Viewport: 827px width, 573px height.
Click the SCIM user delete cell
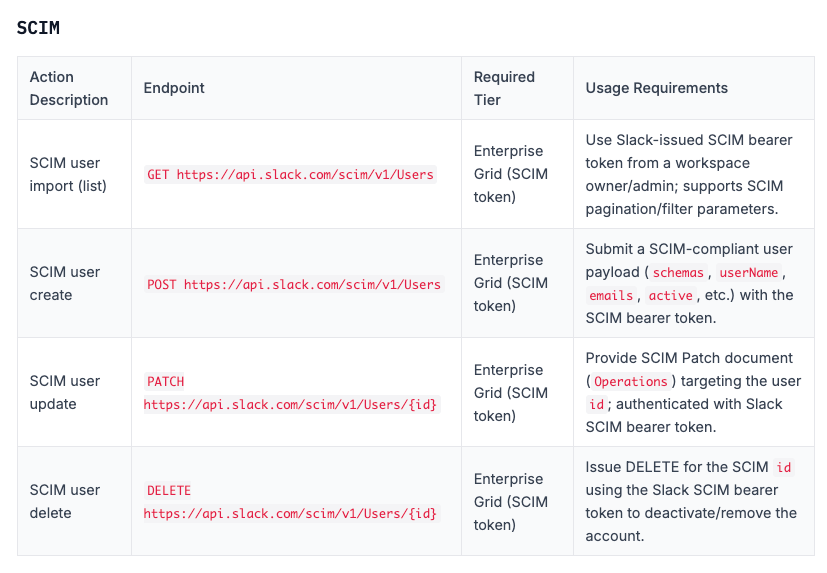coord(74,501)
